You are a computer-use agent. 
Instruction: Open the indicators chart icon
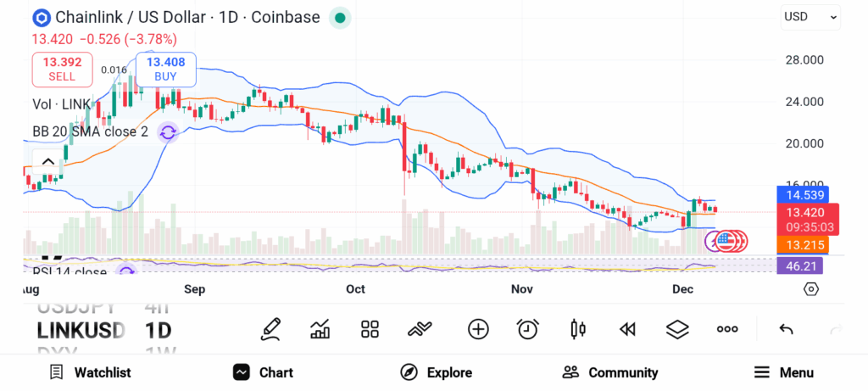320,329
